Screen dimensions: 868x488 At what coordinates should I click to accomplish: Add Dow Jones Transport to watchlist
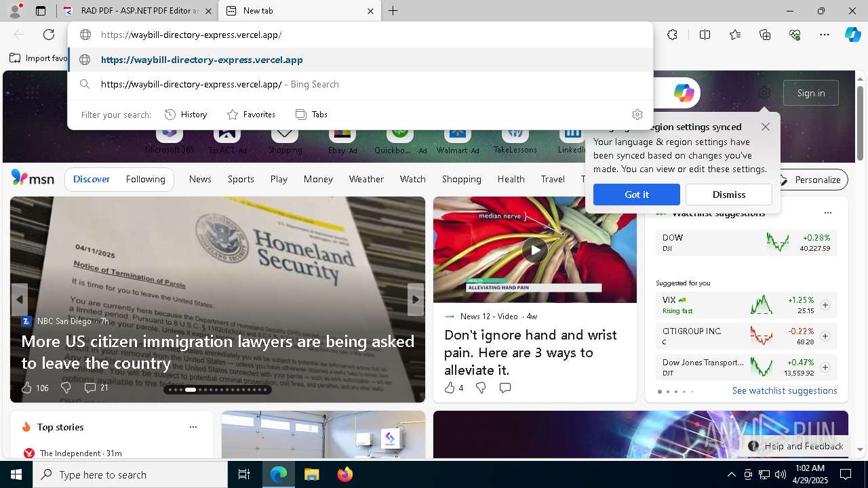coord(825,367)
